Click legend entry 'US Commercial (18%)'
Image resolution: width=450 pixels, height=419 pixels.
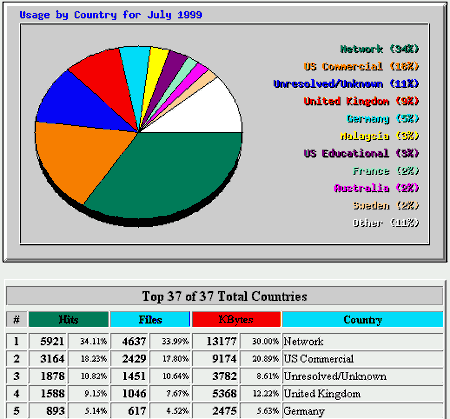(361, 66)
